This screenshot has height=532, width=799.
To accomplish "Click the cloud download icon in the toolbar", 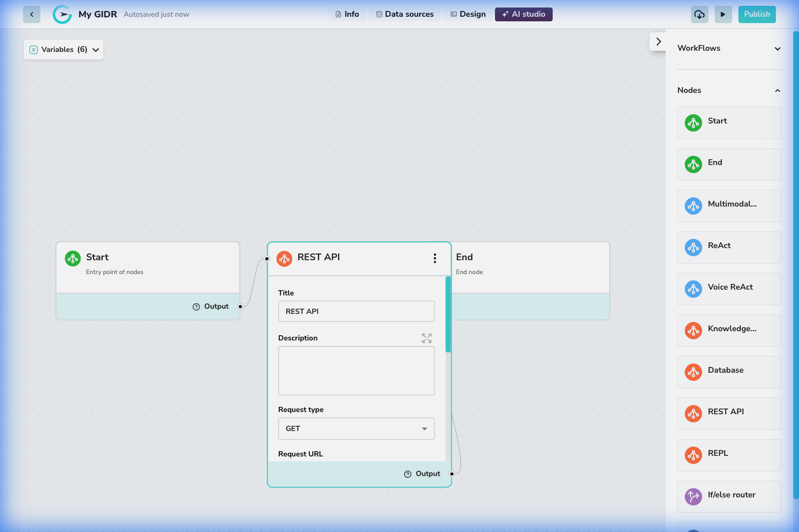I will (699, 14).
